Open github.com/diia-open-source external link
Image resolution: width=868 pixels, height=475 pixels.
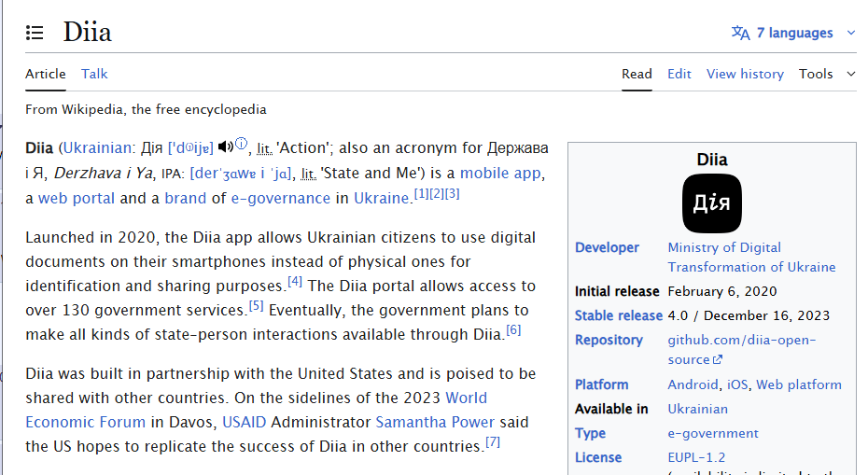pos(742,350)
